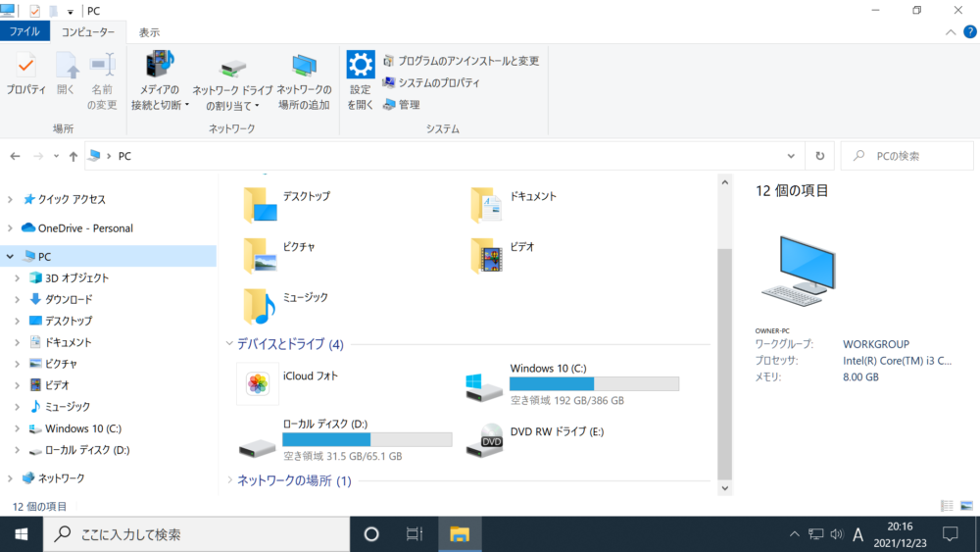The image size is (980, 552).
Task: Go up one level with up arrow
Action: tap(73, 156)
